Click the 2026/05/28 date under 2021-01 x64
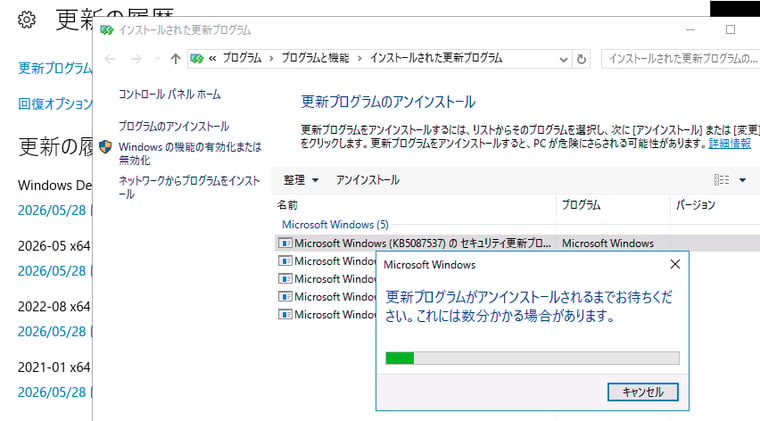This screenshot has width=760, height=421. click(x=52, y=392)
